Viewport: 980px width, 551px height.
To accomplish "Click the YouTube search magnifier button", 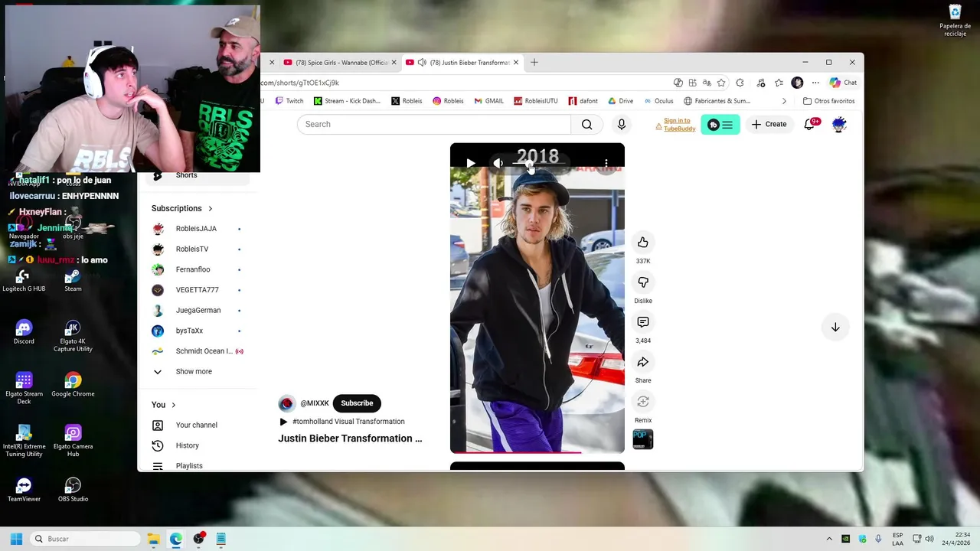I will pos(586,124).
